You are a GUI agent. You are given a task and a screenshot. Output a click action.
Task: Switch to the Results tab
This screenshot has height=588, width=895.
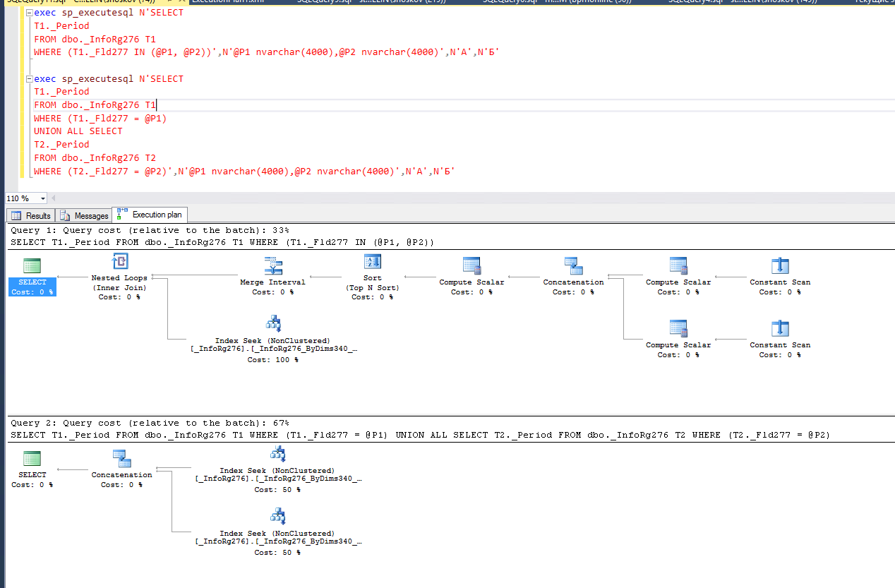click(x=31, y=215)
